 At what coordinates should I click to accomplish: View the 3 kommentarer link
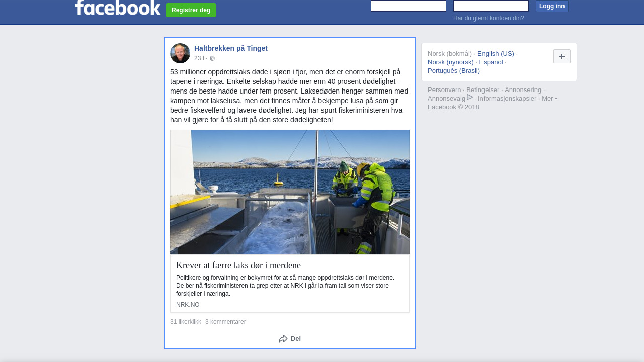tap(225, 322)
